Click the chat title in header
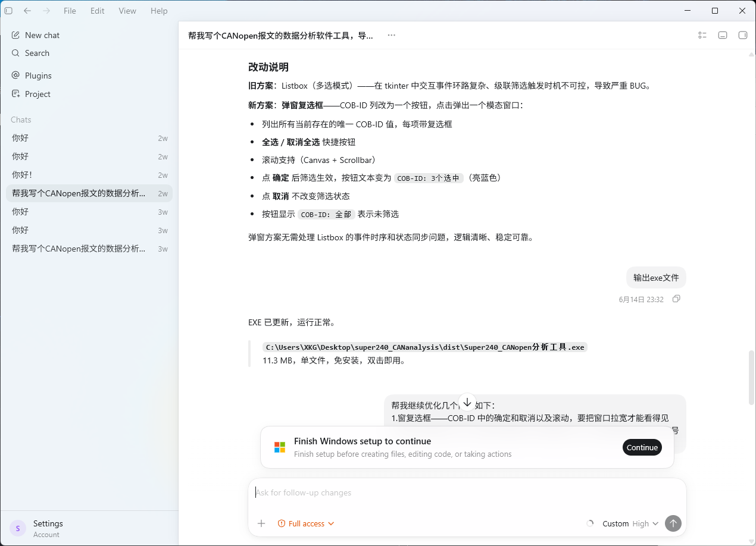The height and width of the screenshot is (546, 756). tap(280, 35)
